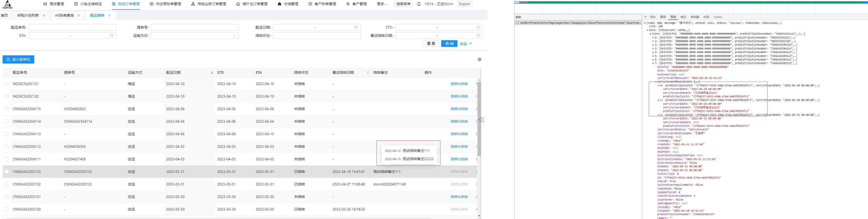The width and height of the screenshot is (868, 219).
Task: Sort by 最近结转日期 column arrows
Action: [x=368, y=72]
